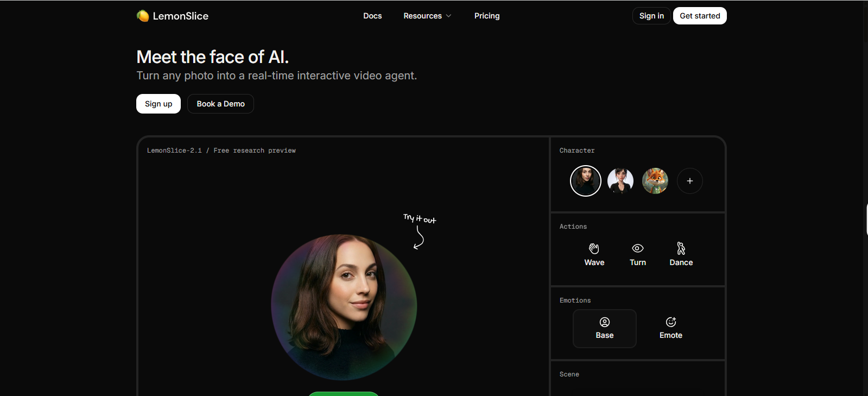The image size is (868, 396).
Task: Pick the second woman character avatar
Action: (x=620, y=181)
